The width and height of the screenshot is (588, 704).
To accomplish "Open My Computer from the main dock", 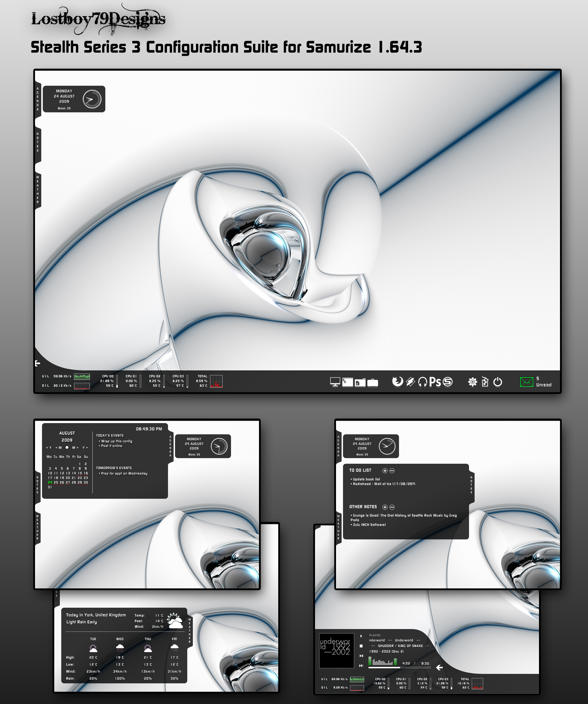I will click(335, 382).
